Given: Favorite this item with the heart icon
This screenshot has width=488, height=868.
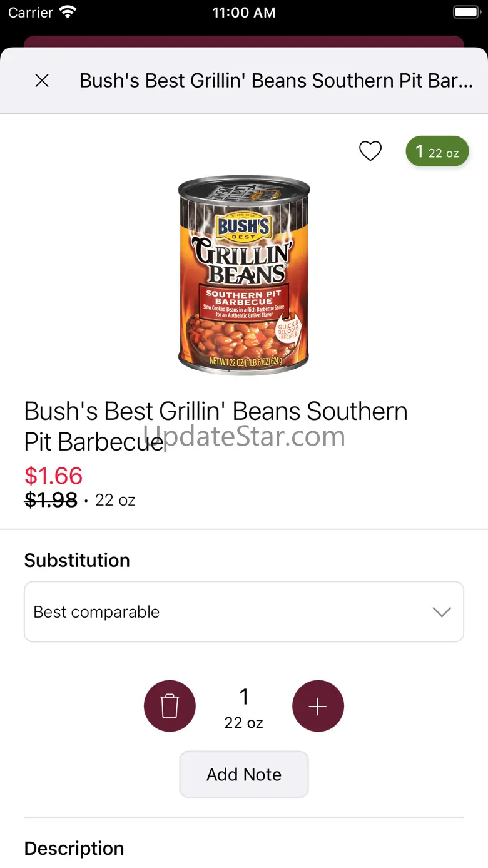Looking at the screenshot, I should [x=370, y=151].
